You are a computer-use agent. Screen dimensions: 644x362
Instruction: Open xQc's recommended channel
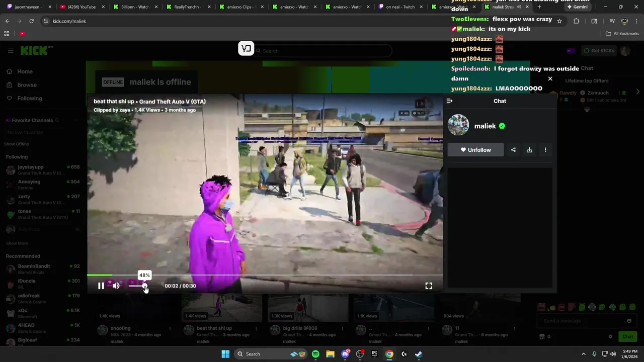pyautogui.click(x=43, y=313)
